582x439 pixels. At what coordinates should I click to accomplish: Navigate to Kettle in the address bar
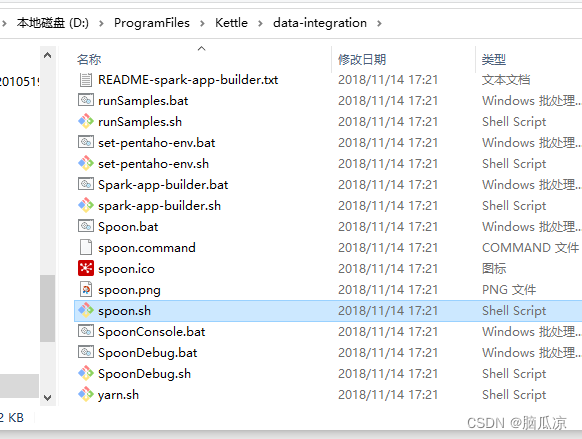231,23
